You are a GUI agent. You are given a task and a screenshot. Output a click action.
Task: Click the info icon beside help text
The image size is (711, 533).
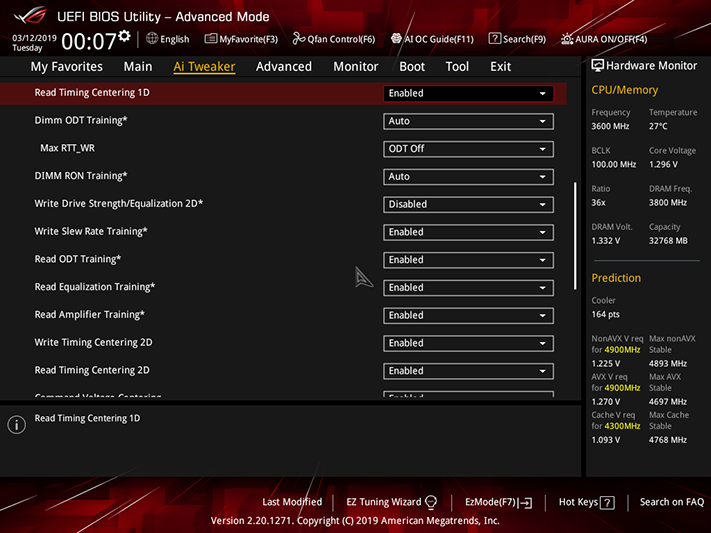point(17,425)
